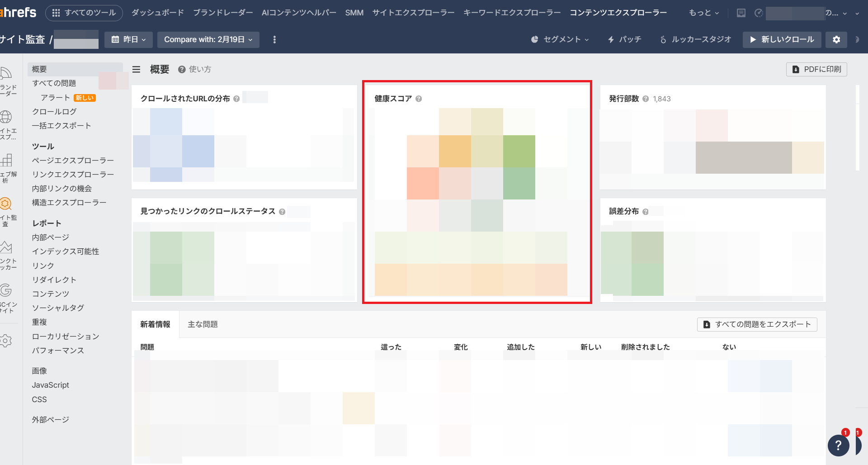Click help icon next to 誤差分布
The image size is (868, 465).
tap(646, 212)
